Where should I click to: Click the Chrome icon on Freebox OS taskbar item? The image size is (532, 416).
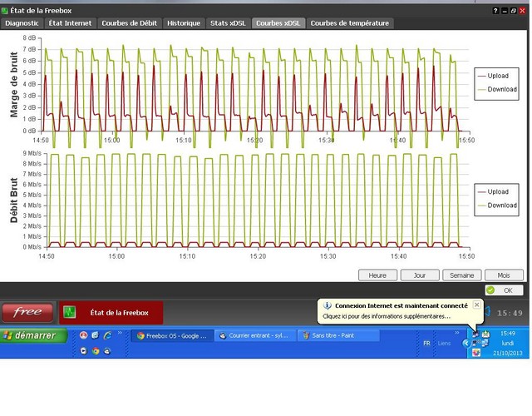(x=140, y=336)
